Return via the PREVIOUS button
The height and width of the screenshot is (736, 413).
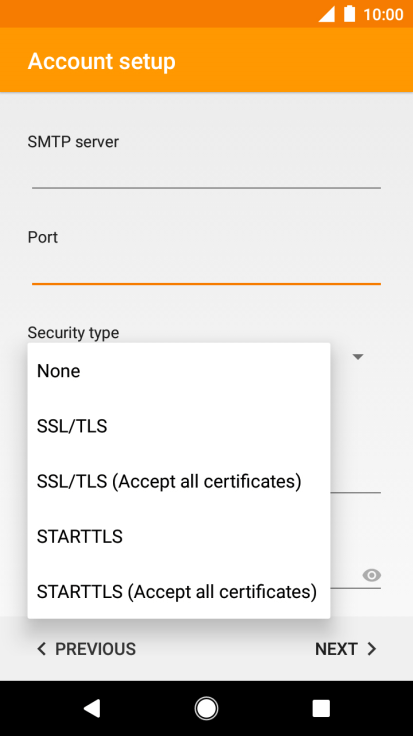pyautogui.click(x=86, y=649)
